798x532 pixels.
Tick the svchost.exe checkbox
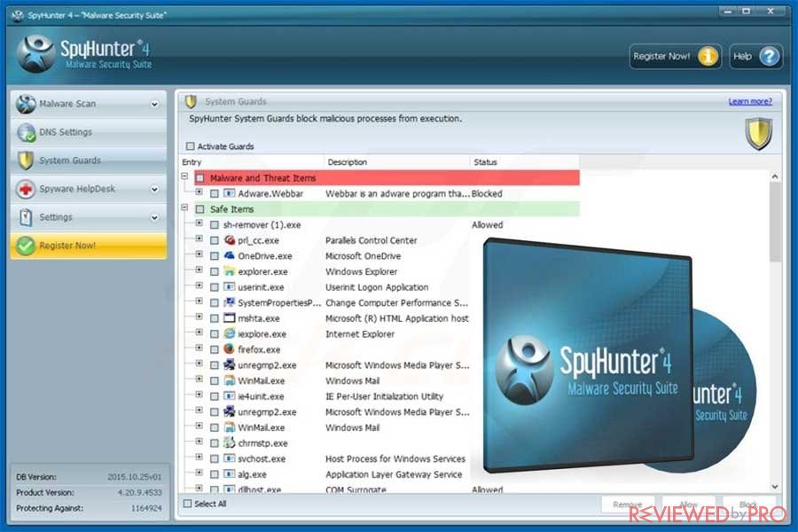(x=215, y=458)
